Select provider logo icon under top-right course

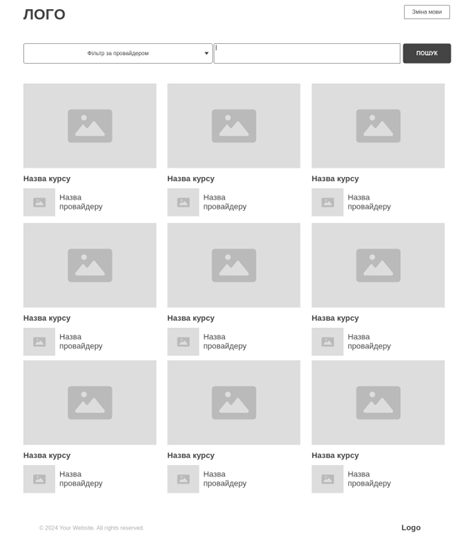click(327, 202)
